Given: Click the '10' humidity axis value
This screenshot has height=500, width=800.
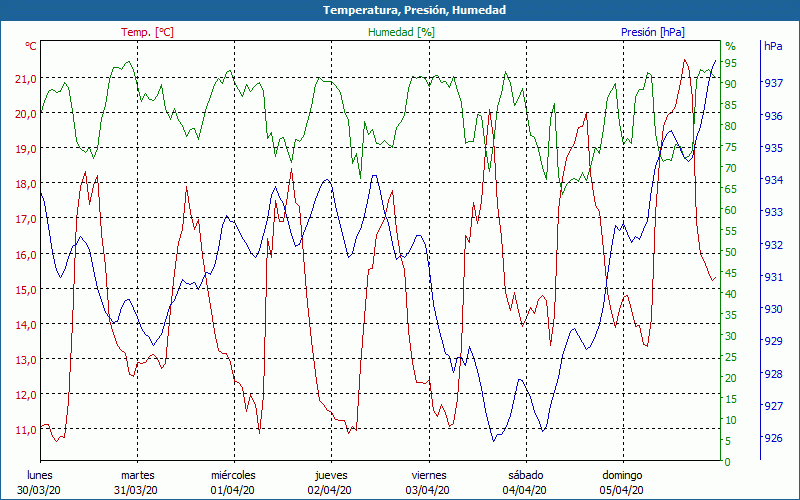Looking at the screenshot, I should coord(730,420).
